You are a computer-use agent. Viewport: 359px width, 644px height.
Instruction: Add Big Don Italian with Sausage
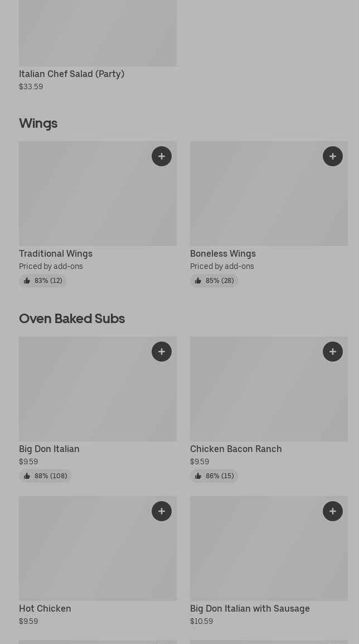(333, 511)
